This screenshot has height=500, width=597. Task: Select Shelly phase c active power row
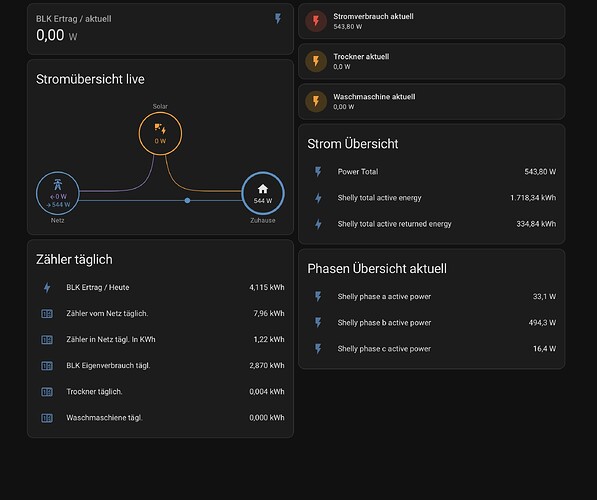432,349
